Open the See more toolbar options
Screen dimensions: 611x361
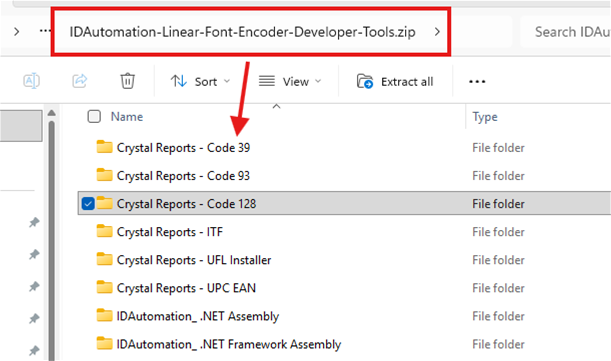pyautogui.click(x=477, y=81)
